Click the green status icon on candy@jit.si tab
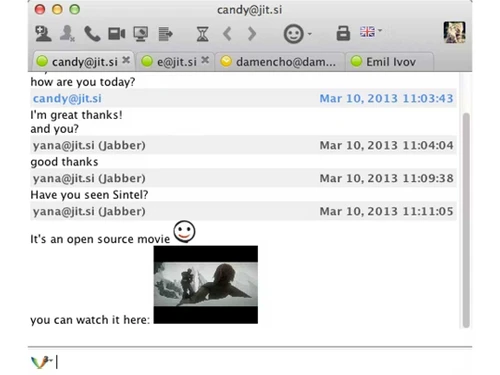The image size is (500, 375). [x=42, y=61]
